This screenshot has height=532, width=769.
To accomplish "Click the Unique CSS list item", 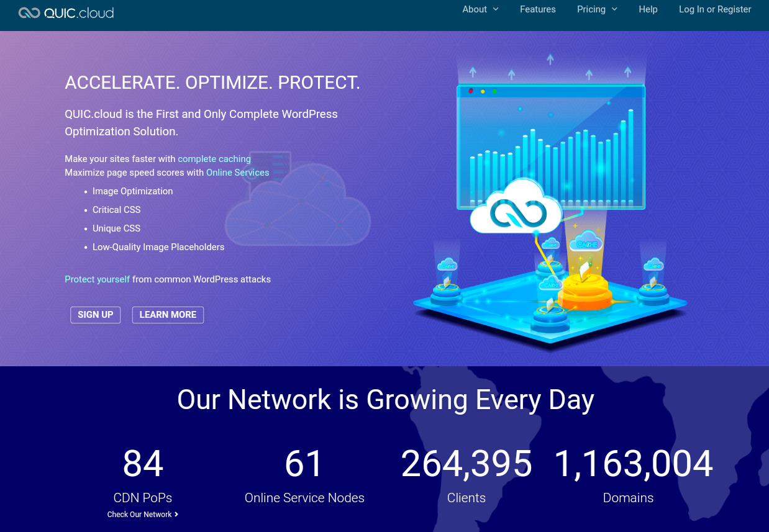I will click(117, 228).
